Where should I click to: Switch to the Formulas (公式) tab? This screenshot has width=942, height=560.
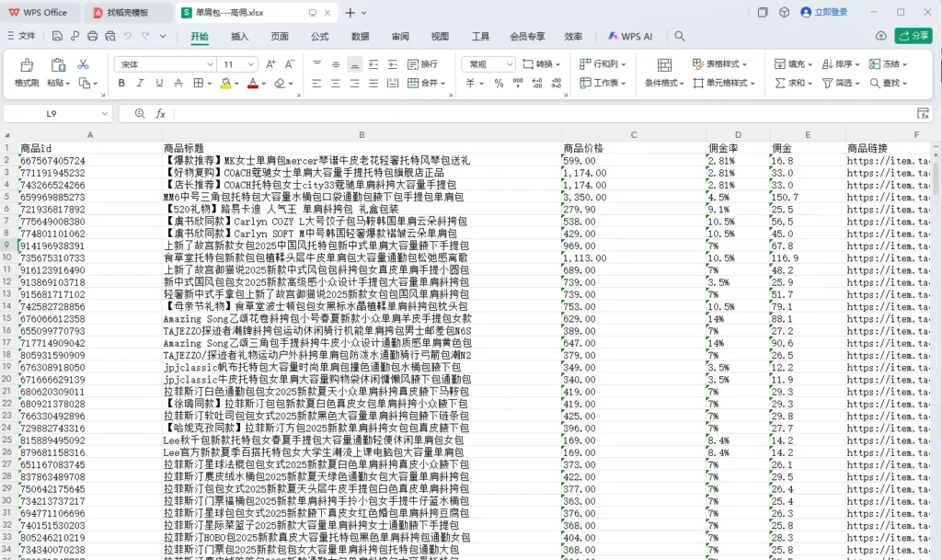[x=319, y=36]
